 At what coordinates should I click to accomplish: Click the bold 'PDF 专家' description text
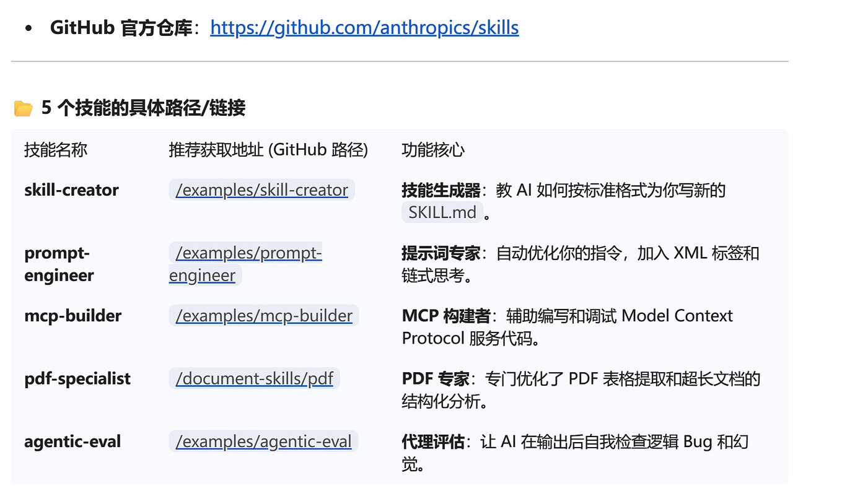[x=436, y=379]
